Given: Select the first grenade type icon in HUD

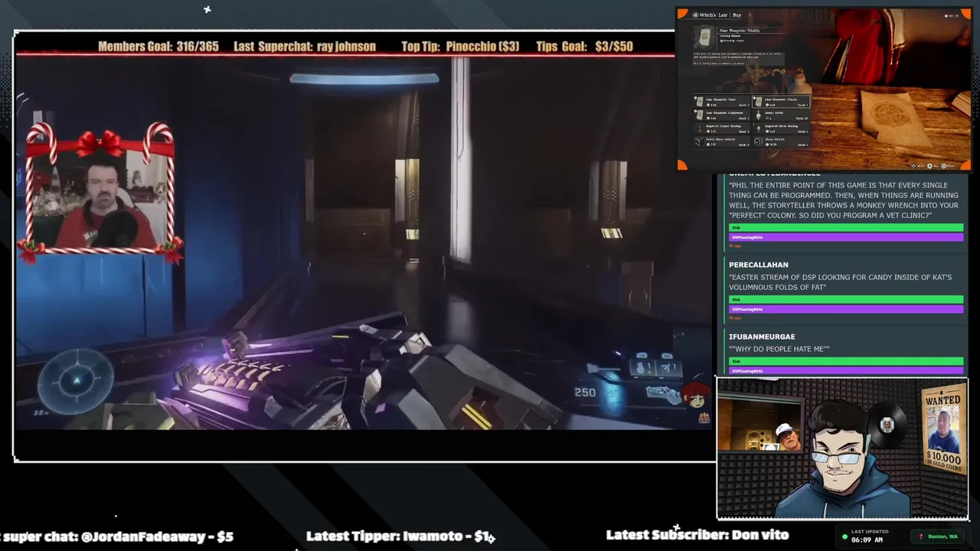Looking at the screenshot, I should coord(641,368).
